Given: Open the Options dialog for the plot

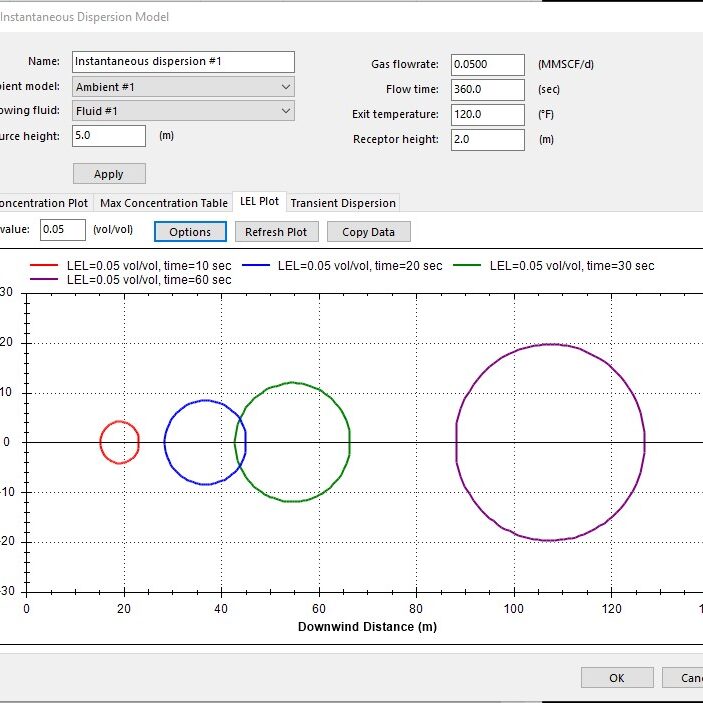Looking at the screenshot, I should [x=190, y=231].
